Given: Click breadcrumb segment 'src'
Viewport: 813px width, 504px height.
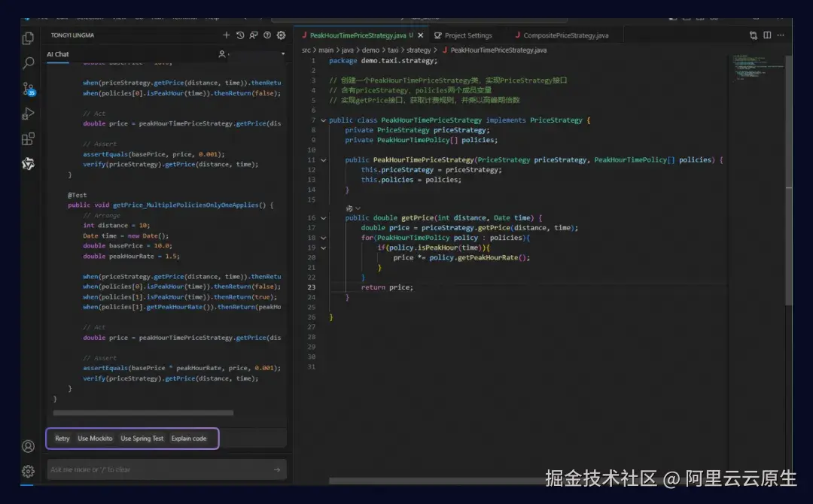Looking at the screenshot, I should 306,50.
